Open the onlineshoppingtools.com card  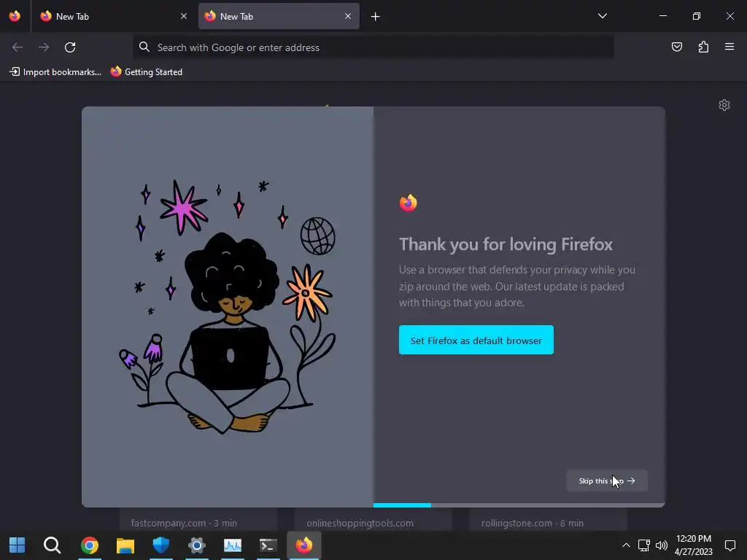[373, 520]
